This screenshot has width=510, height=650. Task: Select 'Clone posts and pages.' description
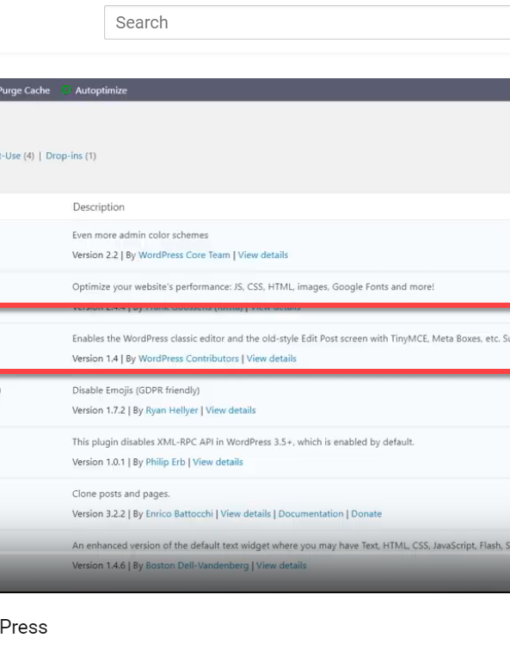pyautogui.click(x=121, y=494)
